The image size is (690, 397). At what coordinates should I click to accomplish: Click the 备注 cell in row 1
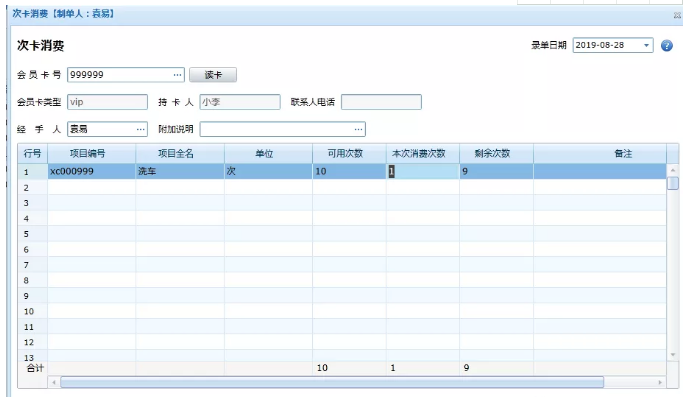coord(600,171)
